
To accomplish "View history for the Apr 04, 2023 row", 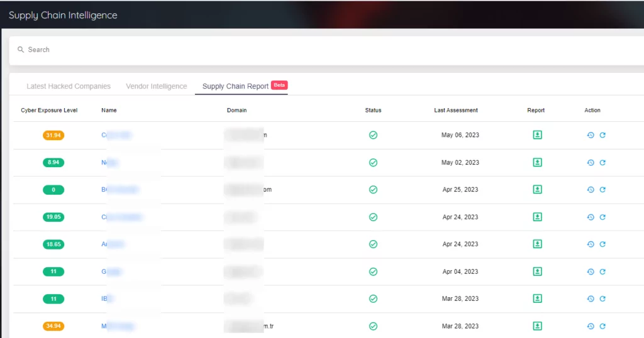I will [x=591, y=271].
